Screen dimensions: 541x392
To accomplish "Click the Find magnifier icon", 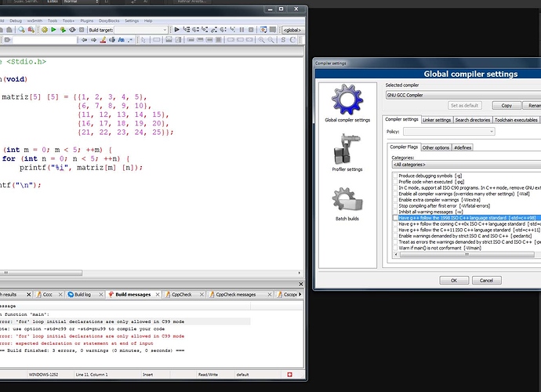I will 21,30.
